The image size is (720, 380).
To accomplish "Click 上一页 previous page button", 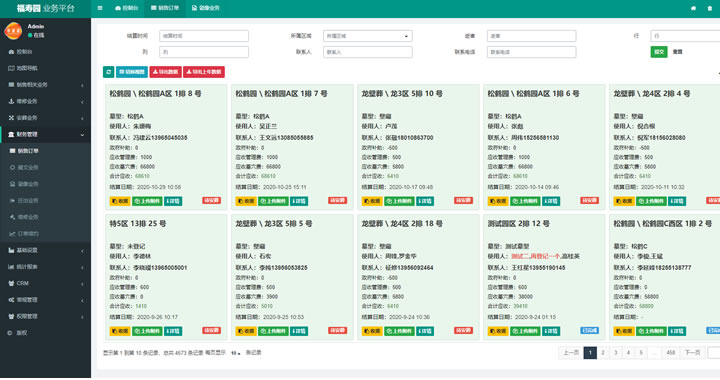I will 571,352.
